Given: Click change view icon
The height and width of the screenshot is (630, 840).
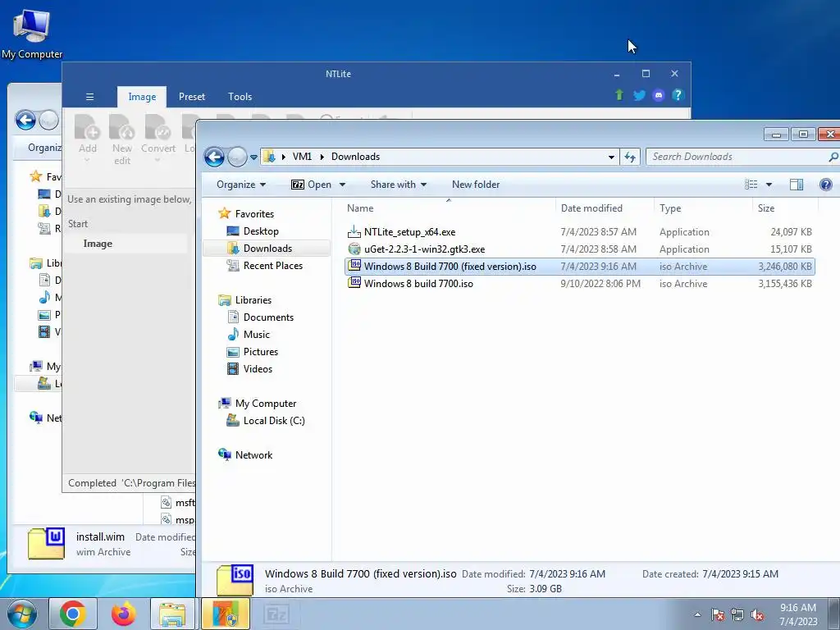Looking at the screenshot, I should pyautogui.click(x=751, y=185).
